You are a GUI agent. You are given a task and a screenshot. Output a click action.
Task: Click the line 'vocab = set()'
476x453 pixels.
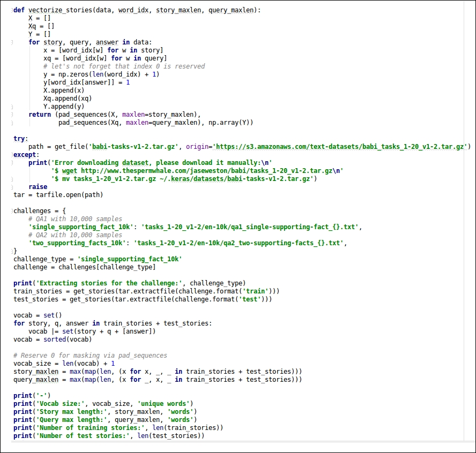(38, 315)
